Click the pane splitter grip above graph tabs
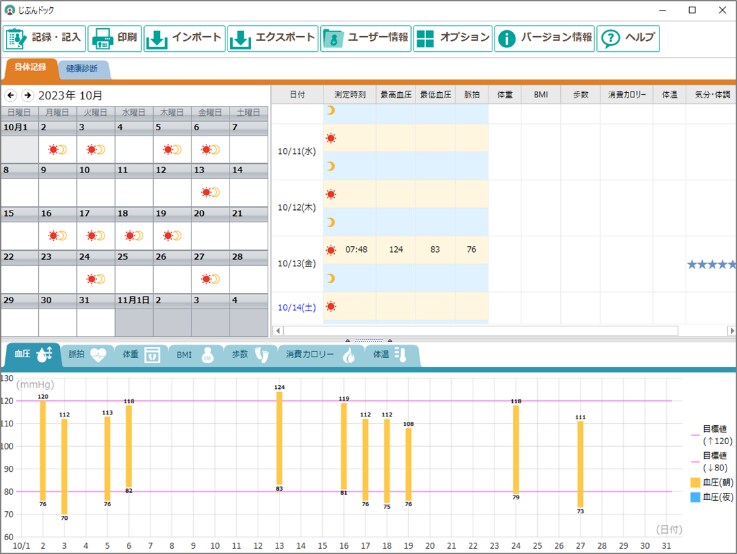The height and width of the screenshot is (554, 737). tap(369, 340)
